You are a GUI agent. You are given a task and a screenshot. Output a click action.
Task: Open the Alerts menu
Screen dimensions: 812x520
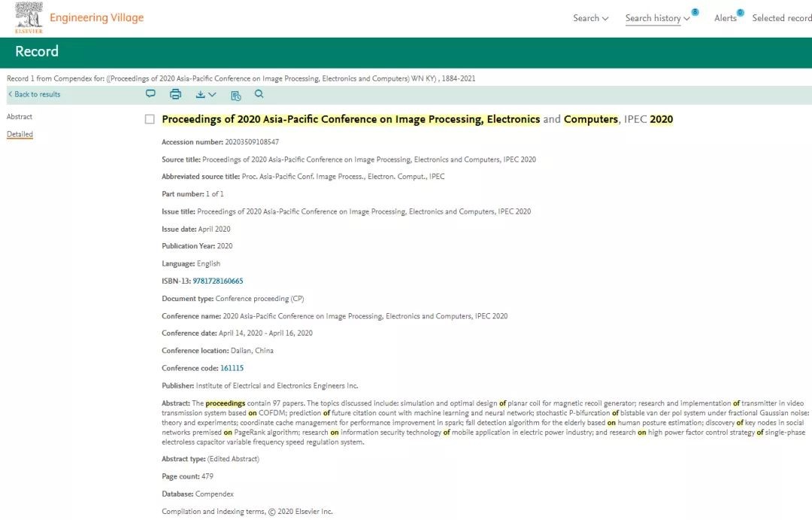click(x=725, y=18)
